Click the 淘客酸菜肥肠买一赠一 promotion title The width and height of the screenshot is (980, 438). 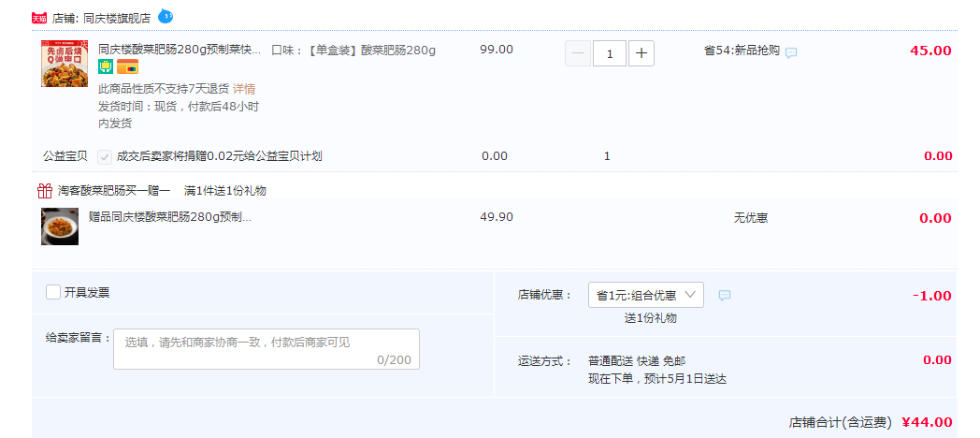tap(114, 191)
